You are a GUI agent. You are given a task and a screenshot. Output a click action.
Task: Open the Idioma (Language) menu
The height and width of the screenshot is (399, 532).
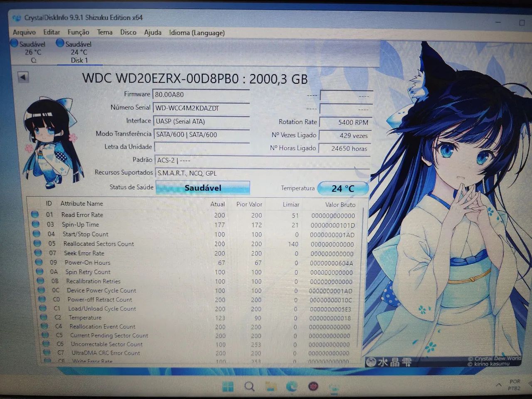coord(197,32)
